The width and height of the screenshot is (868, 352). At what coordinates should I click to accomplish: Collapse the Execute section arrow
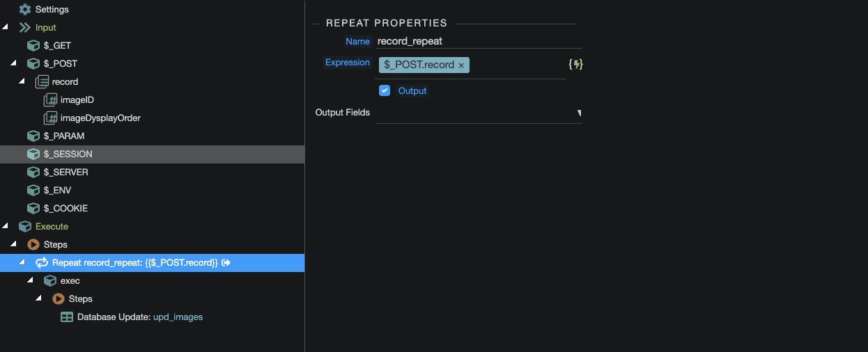tap(5, 226)
